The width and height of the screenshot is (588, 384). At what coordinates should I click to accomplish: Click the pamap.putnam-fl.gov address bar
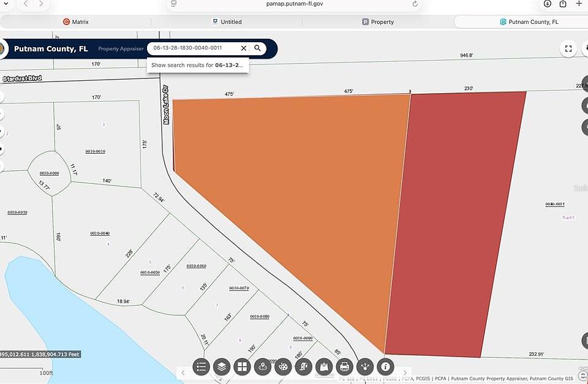click(295, 4)
